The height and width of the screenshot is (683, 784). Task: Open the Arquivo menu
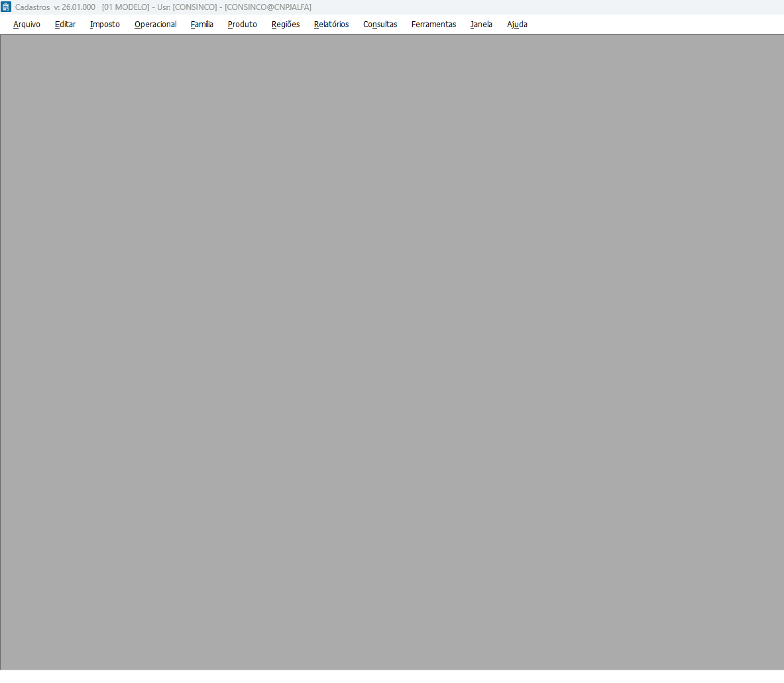pyautogui.click(x=27, y=25)
